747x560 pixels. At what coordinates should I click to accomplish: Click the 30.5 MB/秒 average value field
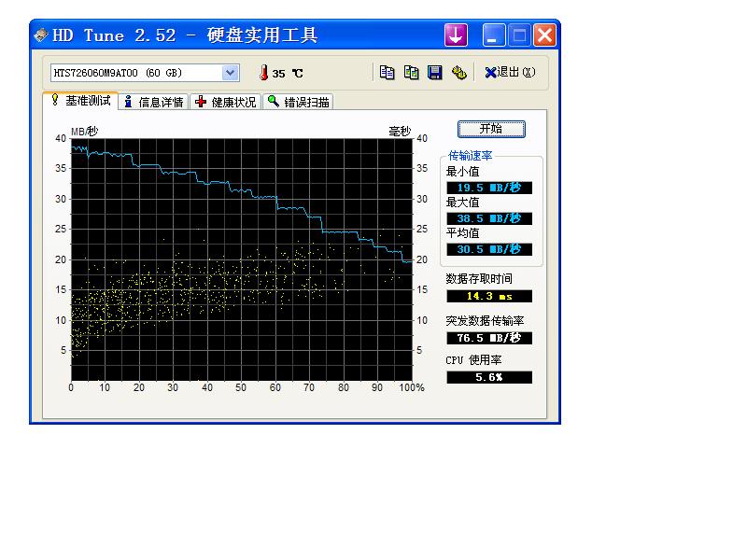[489, 249]
